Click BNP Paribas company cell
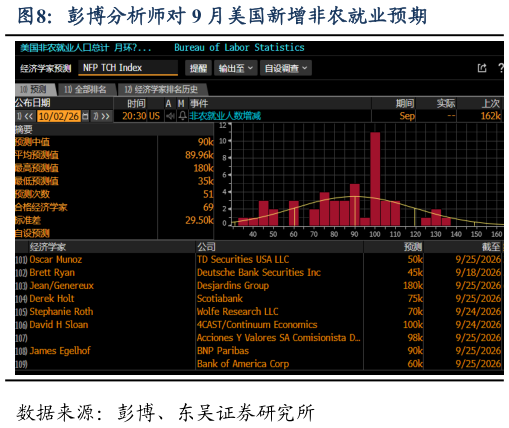Viewport: 509px width, 428px height. click(x=223, y=351)
